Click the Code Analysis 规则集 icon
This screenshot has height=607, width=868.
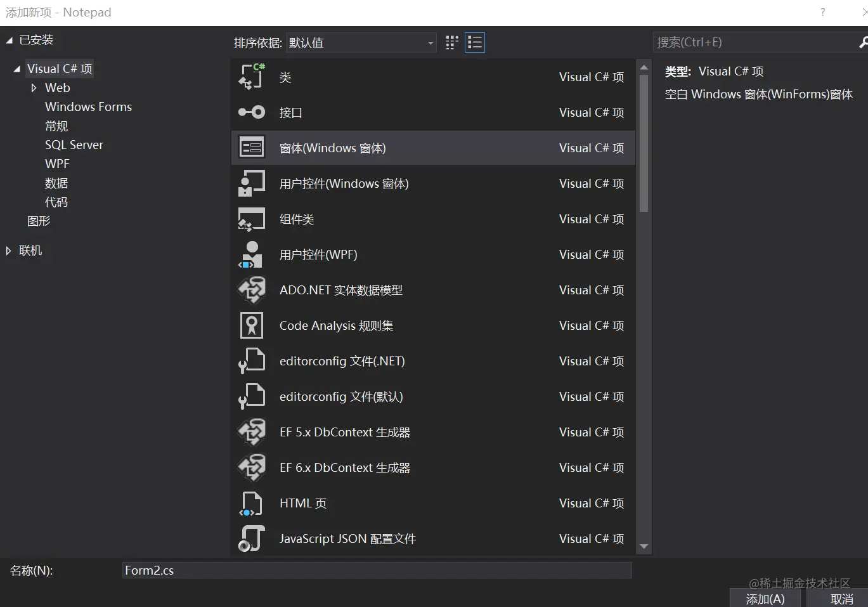(252, 325)
